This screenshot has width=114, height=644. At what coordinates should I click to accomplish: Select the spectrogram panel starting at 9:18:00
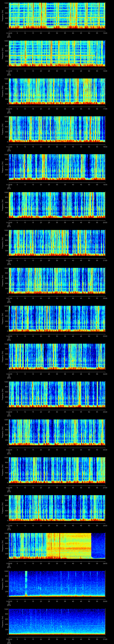pos(57,167)
